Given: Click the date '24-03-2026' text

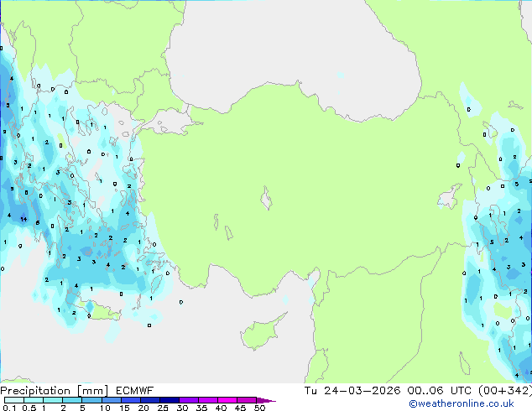Looking at the screenshot, I should [362, 391].
